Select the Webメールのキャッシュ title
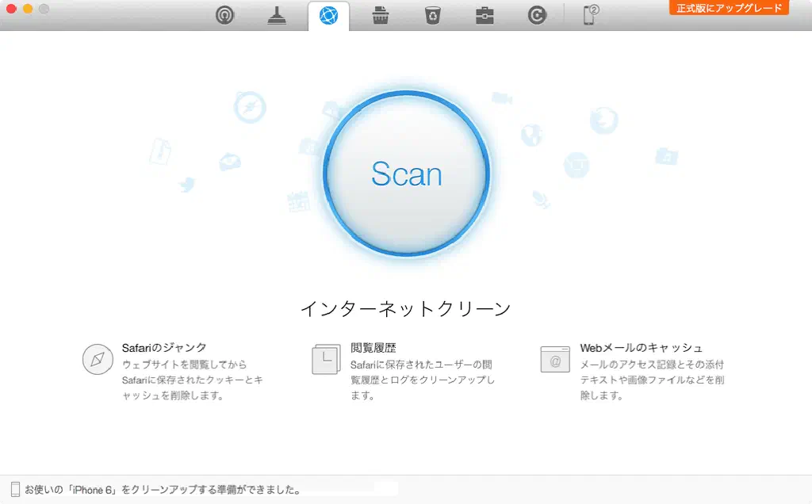 [x=641, y=347]
